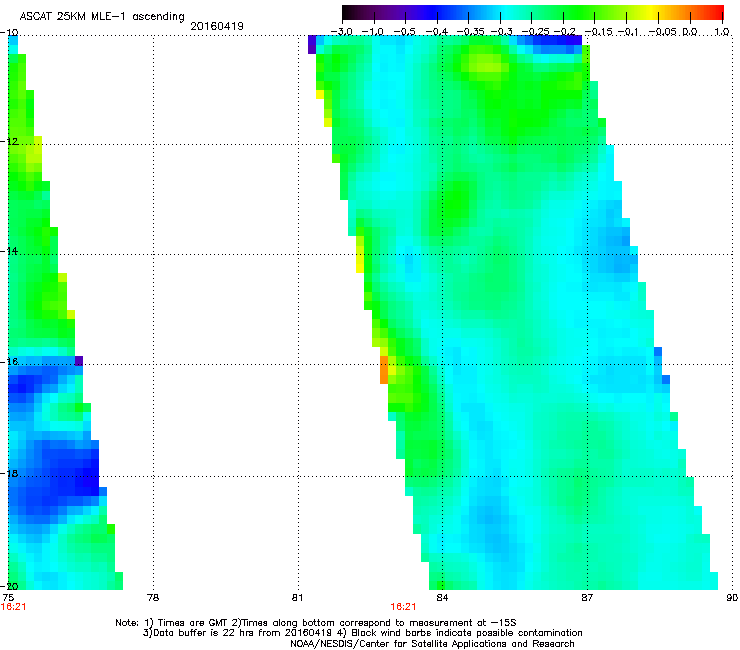Click the longitude label "75"
This screenshot has width=740, height=650.
point(8,598)
